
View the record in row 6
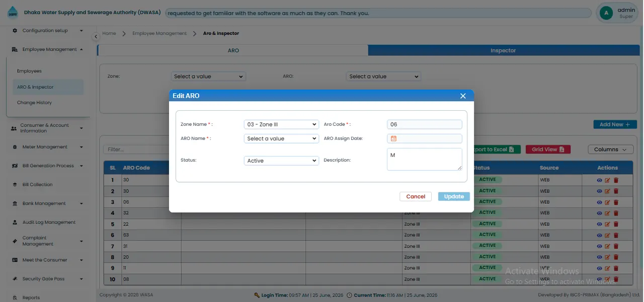(599, 235)
